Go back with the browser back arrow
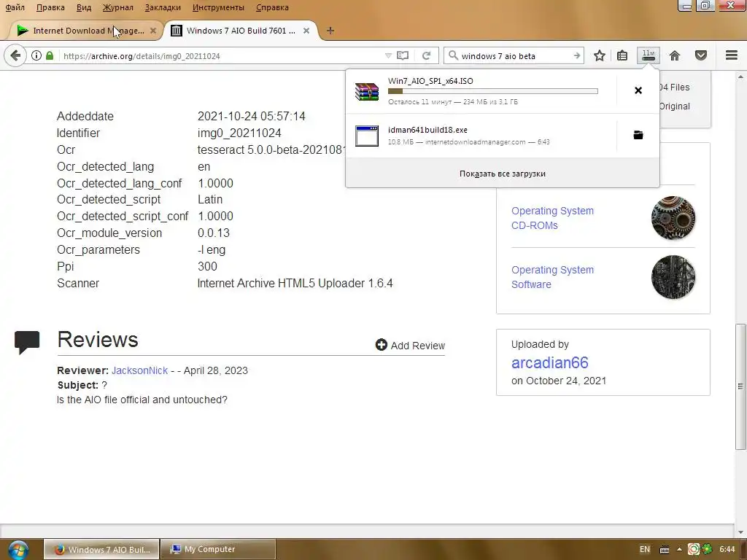This screenshot has width=747, height=560. (15, 55)
